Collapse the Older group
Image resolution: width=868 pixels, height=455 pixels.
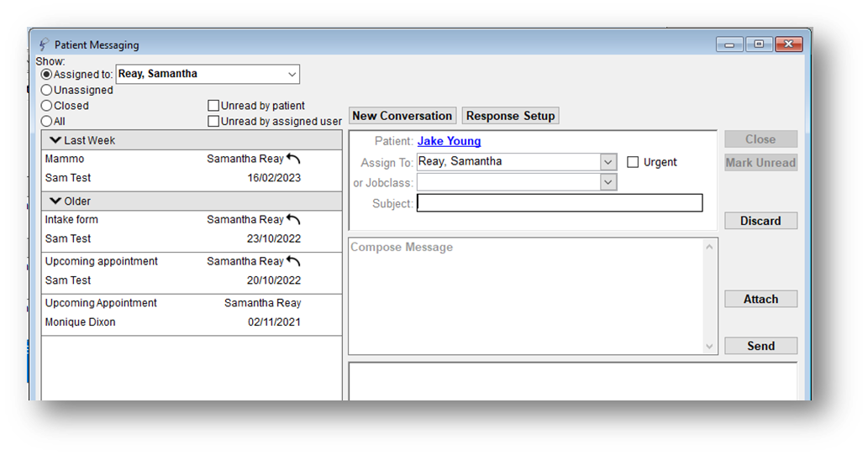(55, 201)
